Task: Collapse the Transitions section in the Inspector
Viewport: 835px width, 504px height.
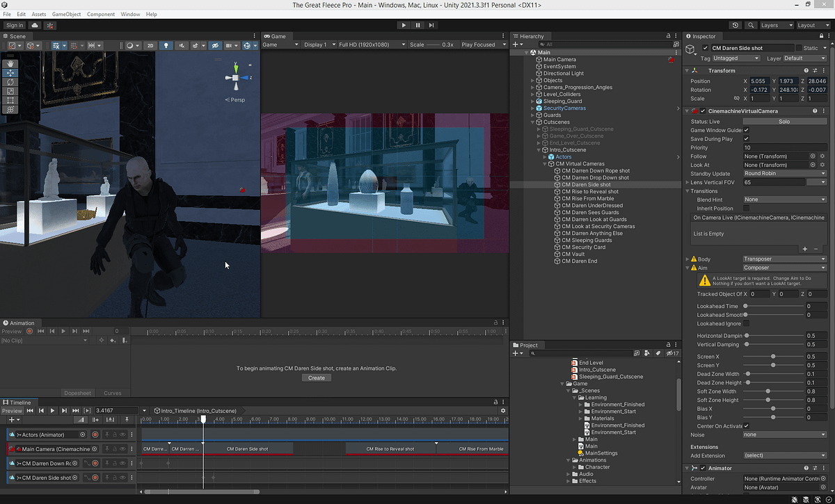Action: (687, 190)
